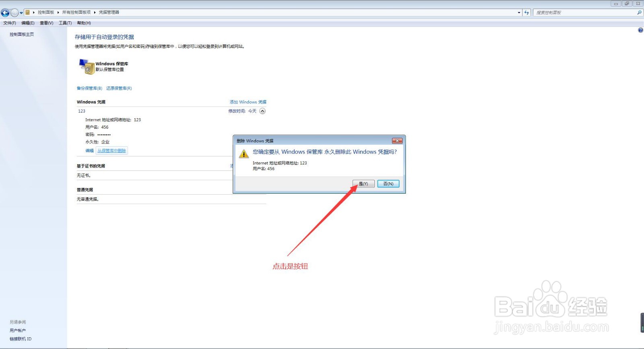
Task: Open the 文件(F) menu
Action: coord(10,23)
